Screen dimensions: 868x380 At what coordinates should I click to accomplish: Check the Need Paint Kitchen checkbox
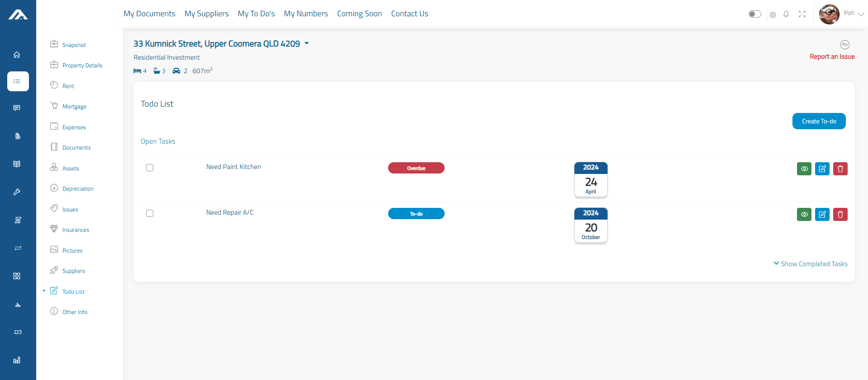(150, 168)
